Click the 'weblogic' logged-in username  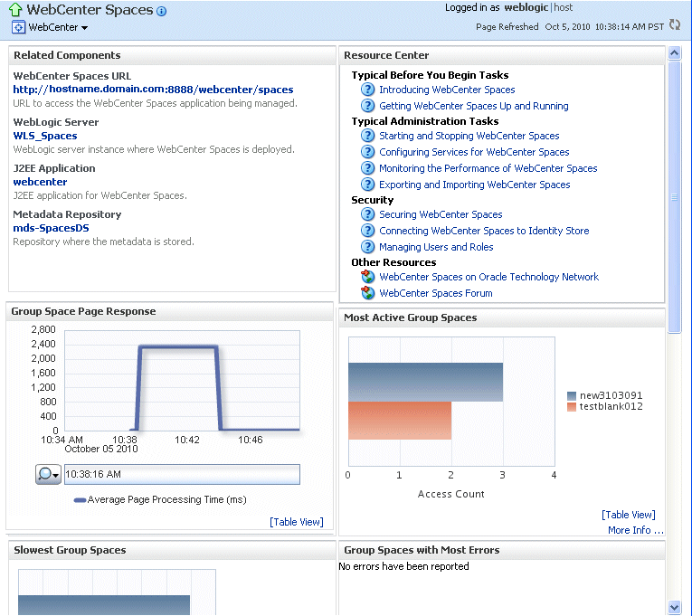(526, 7)
